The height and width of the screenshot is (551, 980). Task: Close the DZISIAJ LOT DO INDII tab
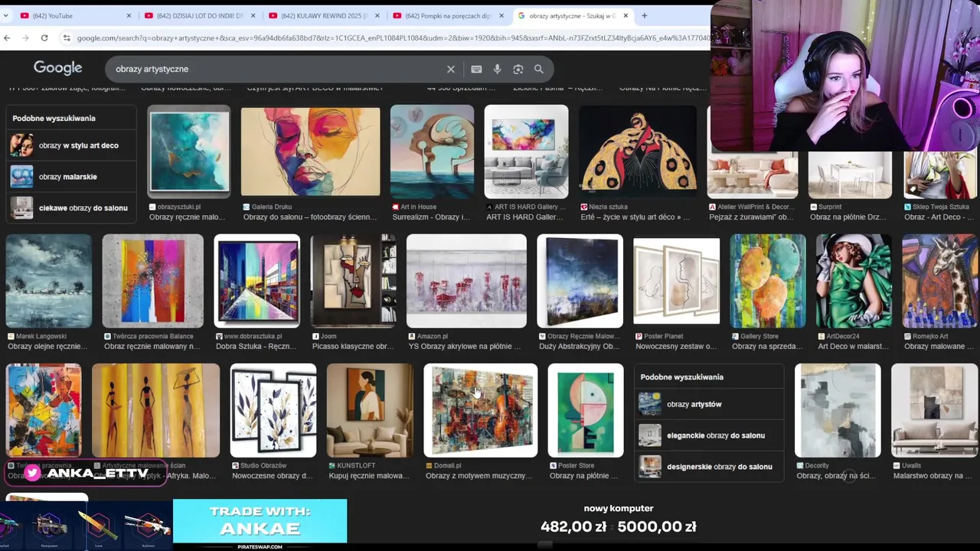coord(253,15)
